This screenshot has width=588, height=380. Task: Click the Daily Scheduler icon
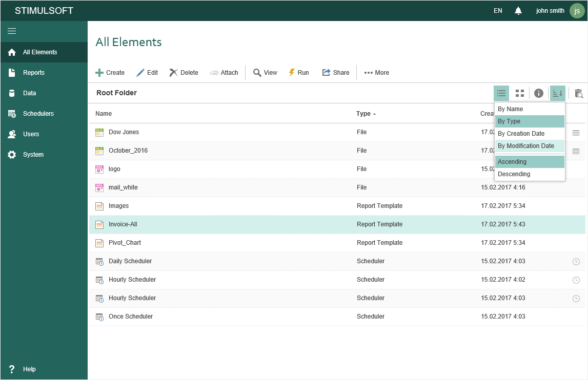[99, 262]
